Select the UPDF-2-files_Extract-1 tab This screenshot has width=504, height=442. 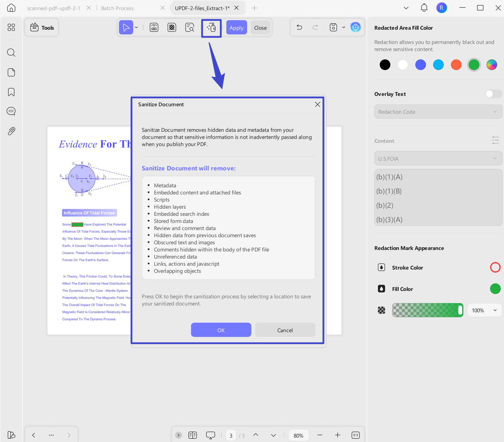click(x=202, y=8)
